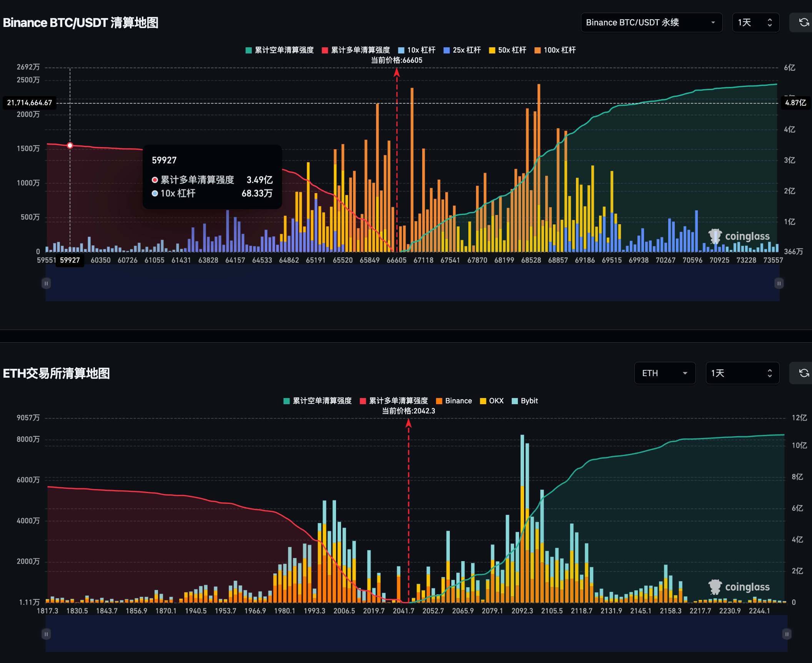This screenshot has width=812, height=663.
Task: Toggle Binance legend in ETH chart
Action: (454, 401)
